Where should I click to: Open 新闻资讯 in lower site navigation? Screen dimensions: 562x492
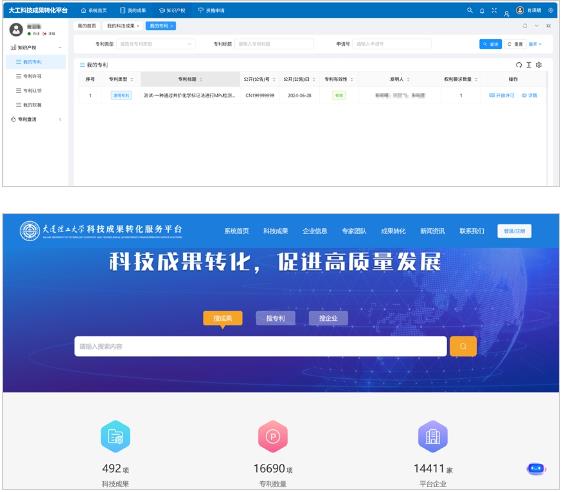(433, 231)
